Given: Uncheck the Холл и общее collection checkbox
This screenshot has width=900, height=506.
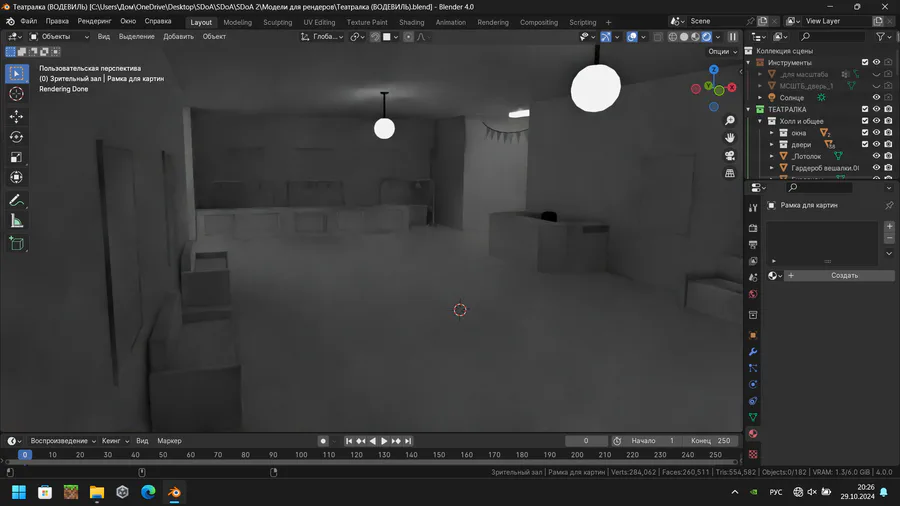Looking at the screenshot, I should [865, 120].
